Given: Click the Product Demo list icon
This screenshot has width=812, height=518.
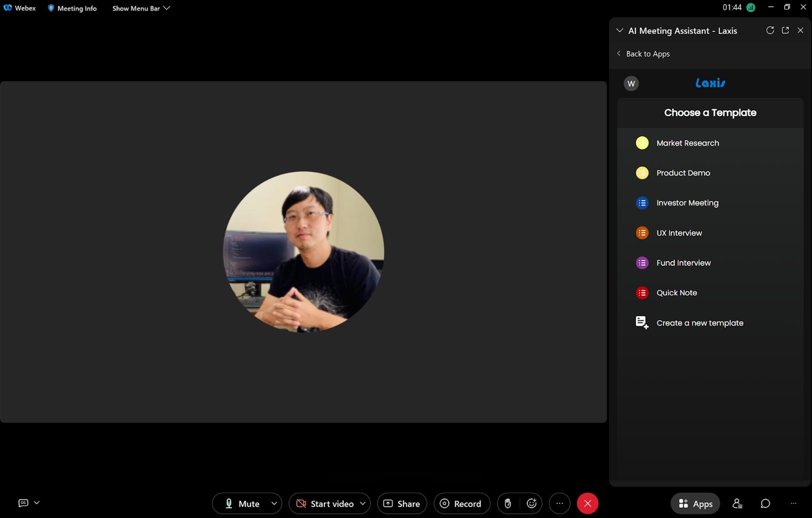Looking at the screenshot, I should coord(642,173).
